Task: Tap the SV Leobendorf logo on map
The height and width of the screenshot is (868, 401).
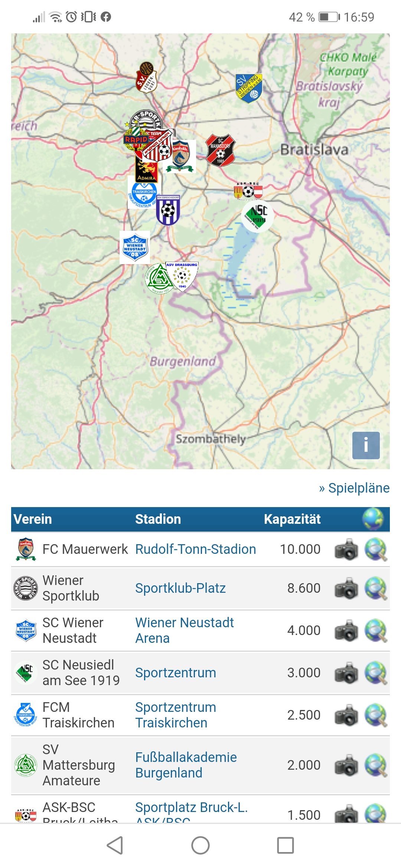Action: click(146, 77)
